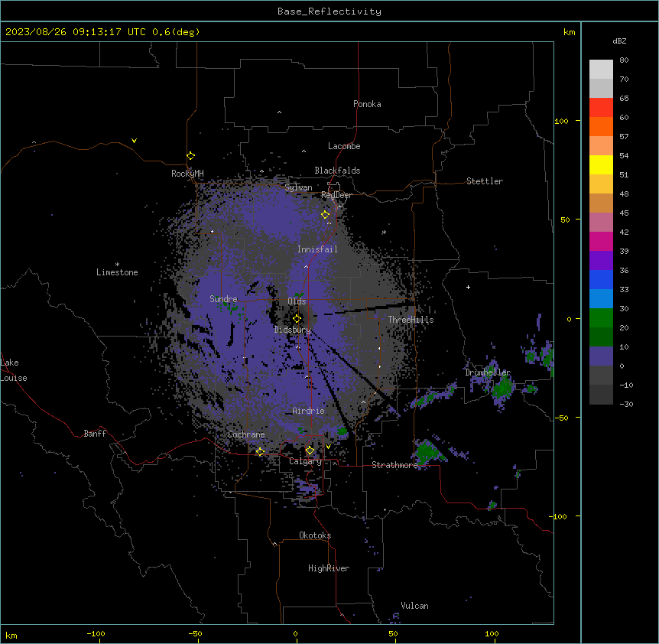The image size is (659, 644).
Task: Click the ThreeHills label
Action: 411,320
